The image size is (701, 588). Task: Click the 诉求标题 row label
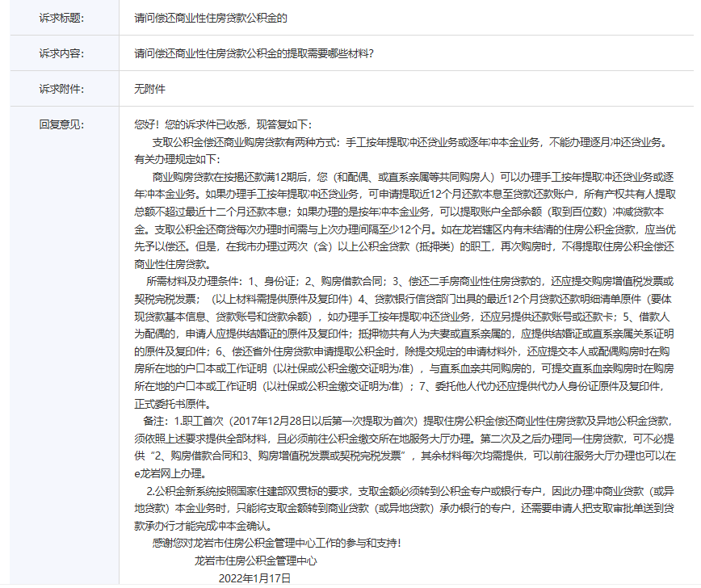(61, 18)
